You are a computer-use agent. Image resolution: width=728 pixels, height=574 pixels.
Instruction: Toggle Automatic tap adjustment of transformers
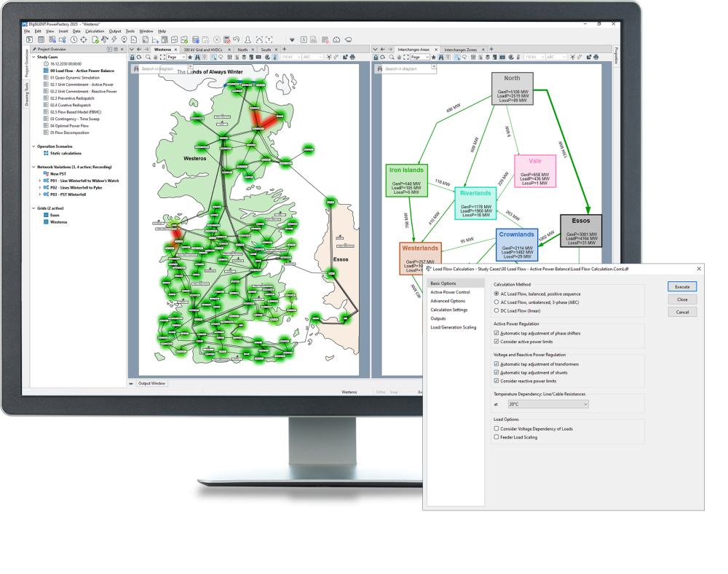496,364
